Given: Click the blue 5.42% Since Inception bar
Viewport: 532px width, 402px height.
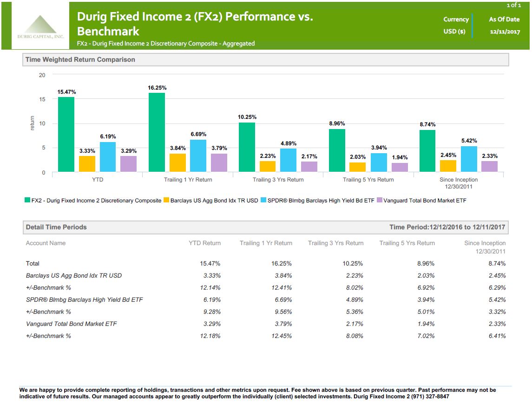Looking at the screenshot, I should coord(469,159).
